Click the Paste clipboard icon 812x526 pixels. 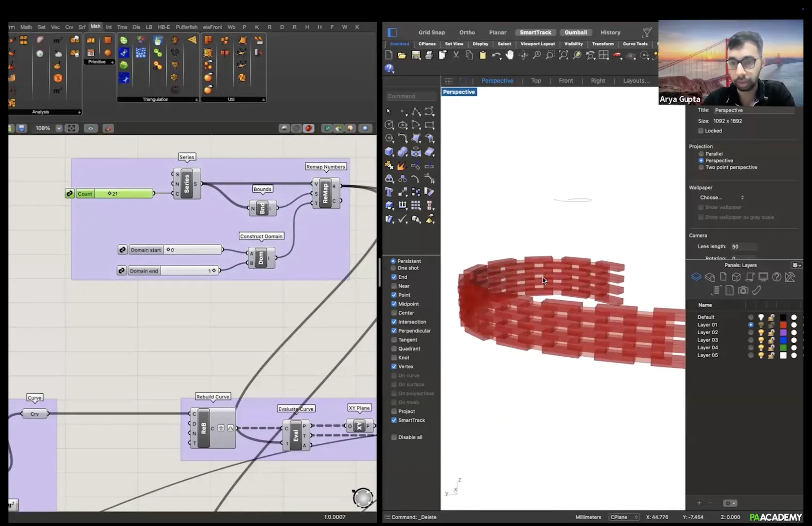tap(482, 55)
